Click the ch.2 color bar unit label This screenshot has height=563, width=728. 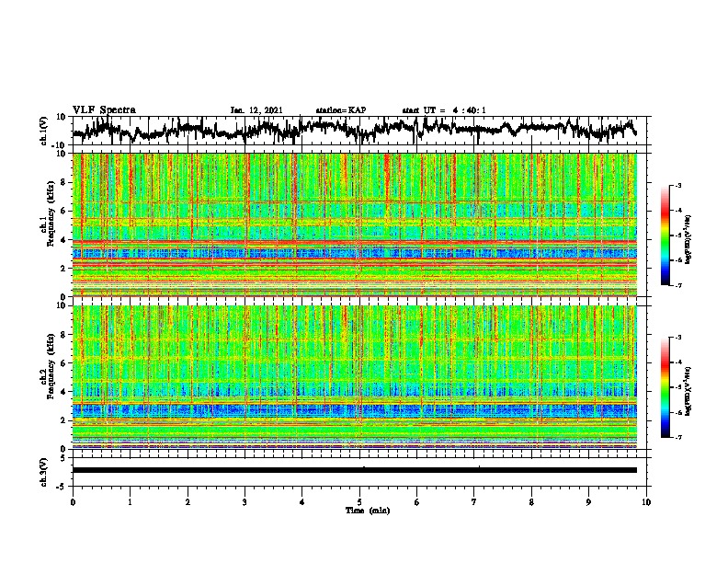coord(688,391)
